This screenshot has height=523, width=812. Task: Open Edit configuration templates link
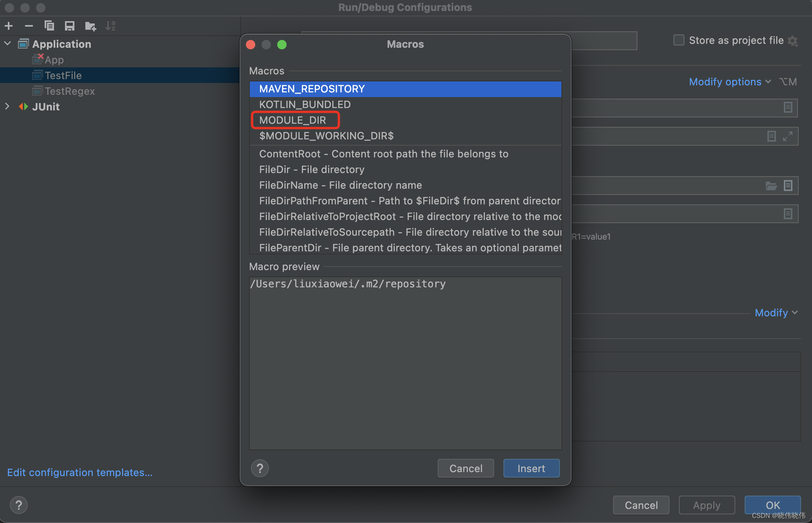80,473
